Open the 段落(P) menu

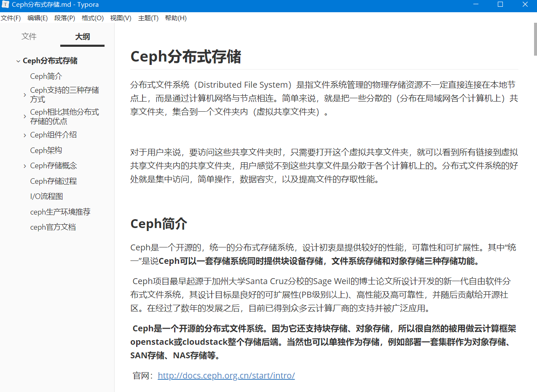pos(64,18)
